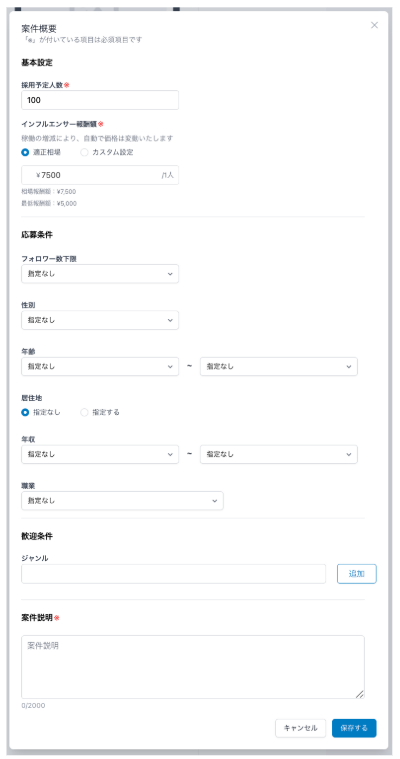Open the 性別 dropdown
This screenshot has width=400, height=759.
(100, 320)
